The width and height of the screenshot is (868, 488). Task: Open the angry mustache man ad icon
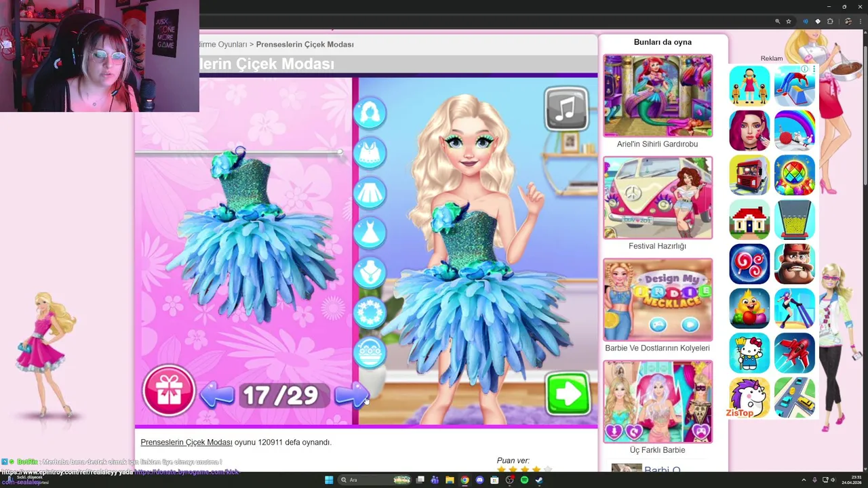coord(795,264)
